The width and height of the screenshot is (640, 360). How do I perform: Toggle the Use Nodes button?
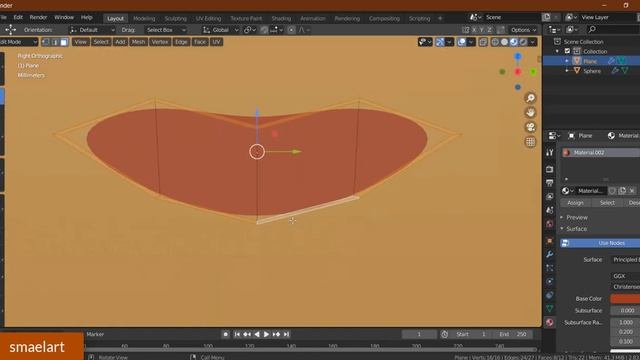pyautogui.click(x=600, y=243)
